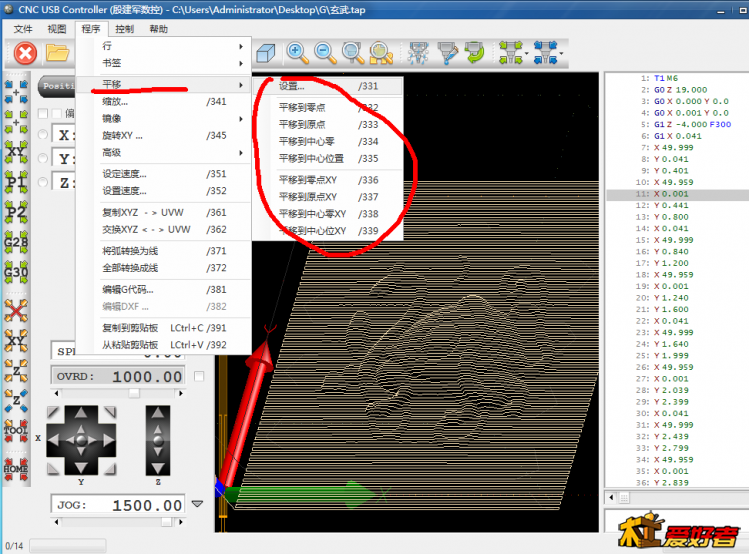This screenshot has width=749, height=554.
Task: Expand the 行 submenu
Action: coord(163,46)
